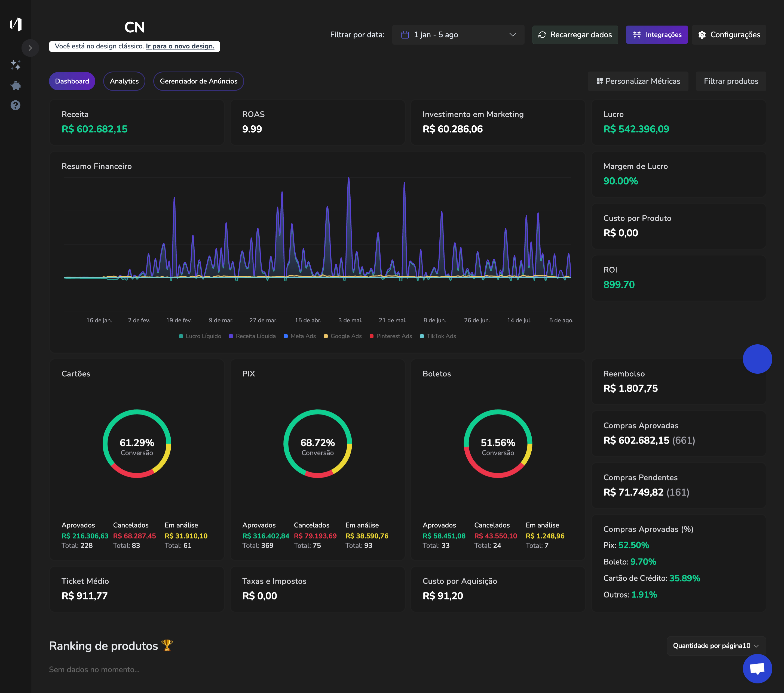The width and height of the screenshot is (784, 693).
Task: Open Personalizar Métricas panel
Action: [x=638, y=81]
